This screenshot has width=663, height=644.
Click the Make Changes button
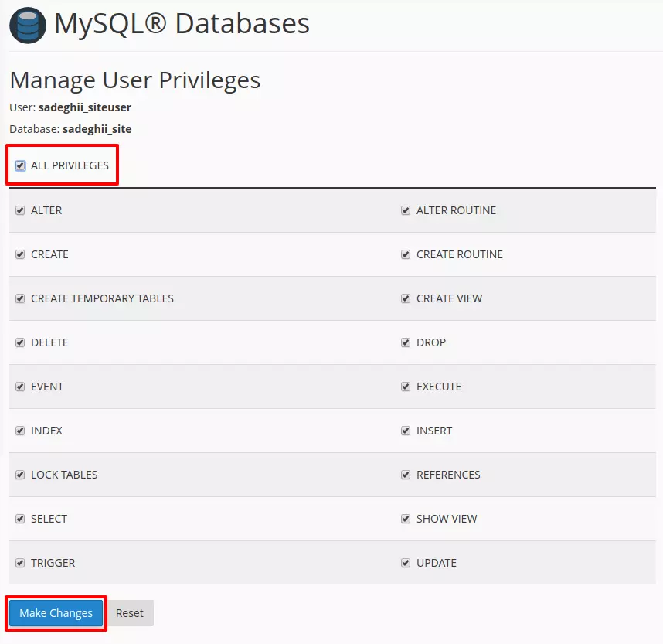coord(56,612)
